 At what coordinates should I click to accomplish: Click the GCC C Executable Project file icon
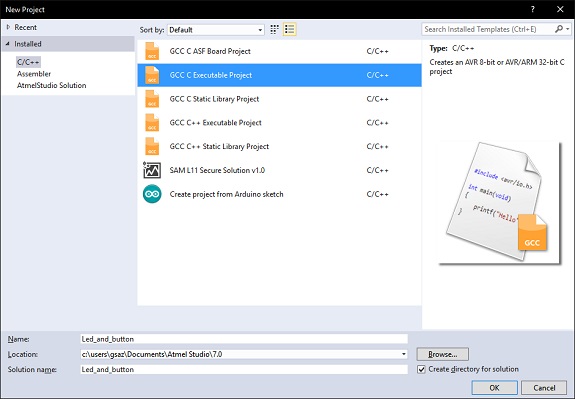[152, 75]
